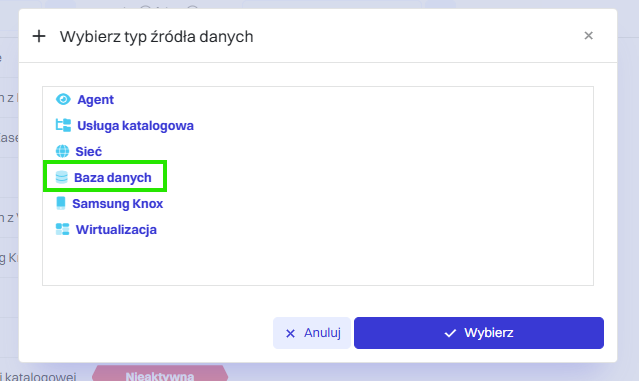Click the Usługa katalogowa directory icon

[x=63, y=125]
